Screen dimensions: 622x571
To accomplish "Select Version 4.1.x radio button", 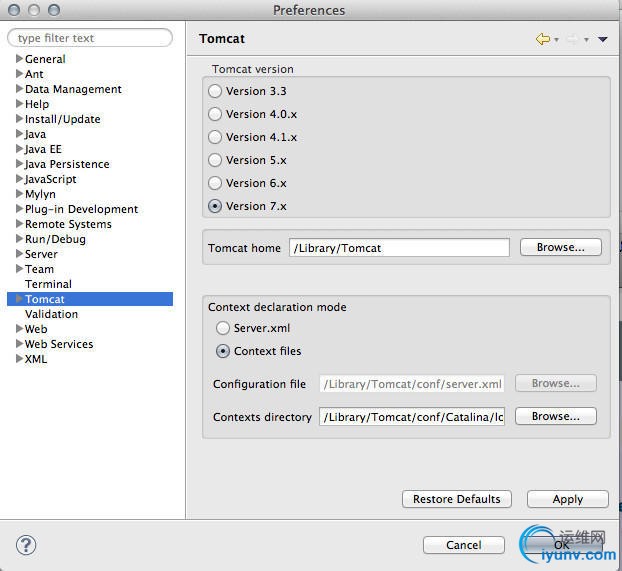I will [215, 137].
